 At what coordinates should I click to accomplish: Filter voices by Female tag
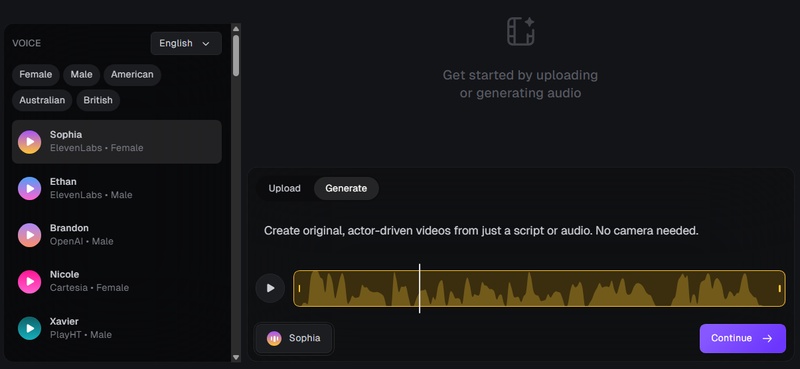click(36, 75)
